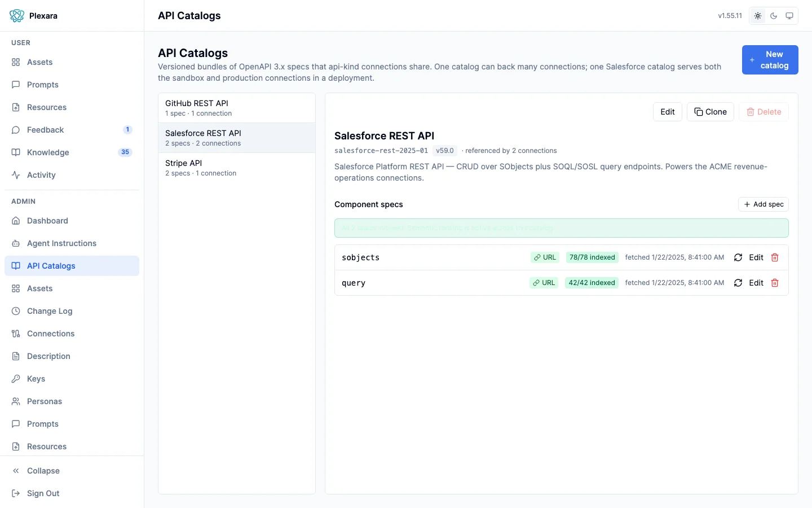Open user Assets in sidebar
Viewport: 812px width, 508px height.
point(72,62)
